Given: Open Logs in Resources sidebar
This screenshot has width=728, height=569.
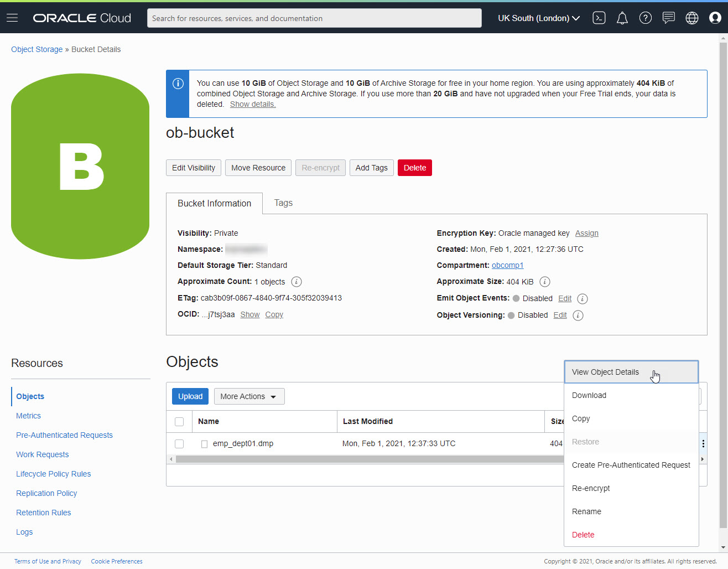Looking at the screenshot, I should pyautogui.click(x=24, y=532).
